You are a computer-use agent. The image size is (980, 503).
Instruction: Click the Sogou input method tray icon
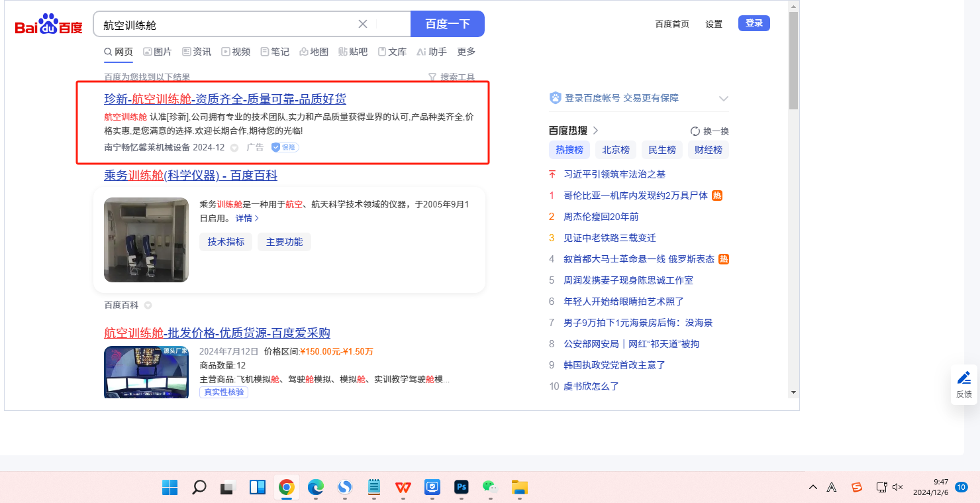click(857, 488)
